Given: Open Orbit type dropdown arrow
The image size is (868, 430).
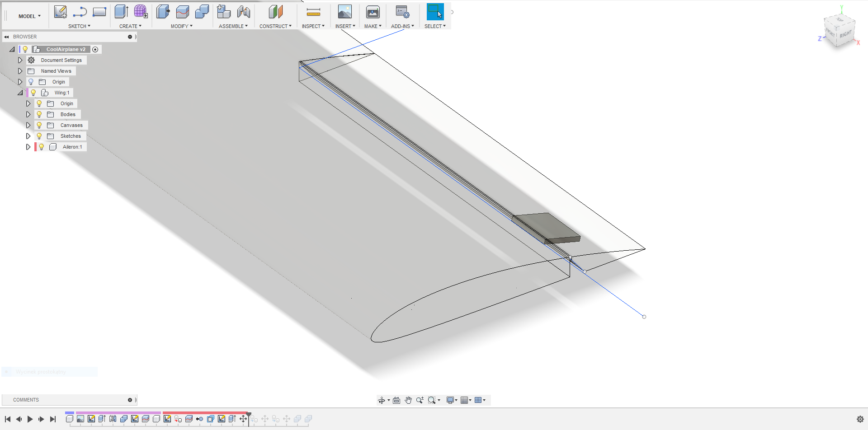Looking at the screenshot, I should 389,400.
